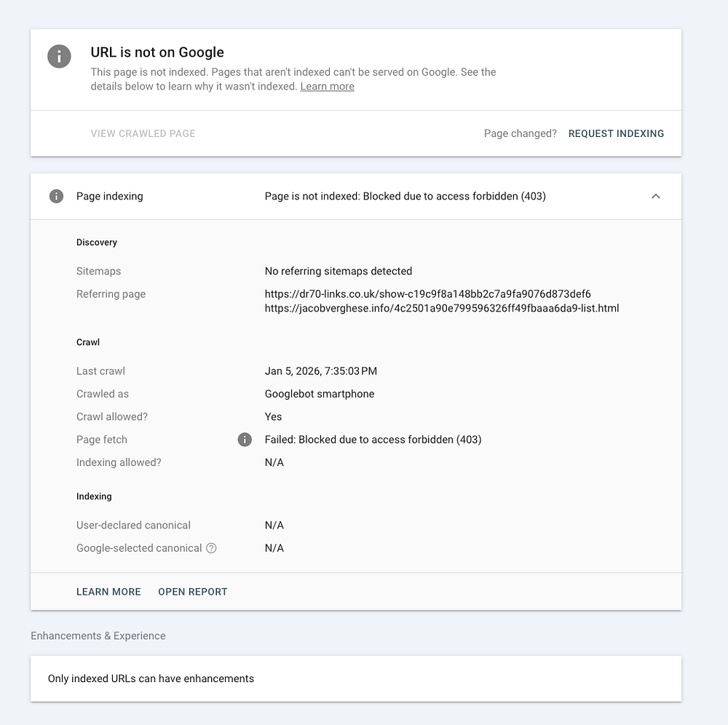
Task: Click the Failed: Blocked due to access forbidden text
Action: tap(373, 440)
